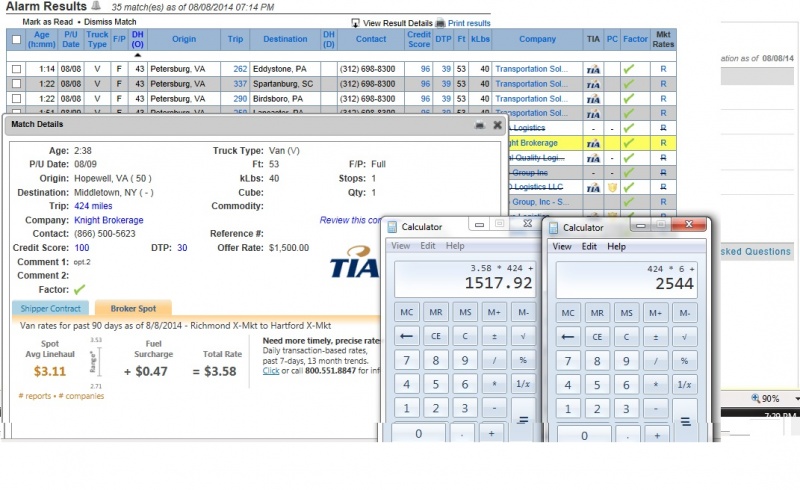800x490 pixels.
Task: Click the plus-minus key in right Calculator
Action: pos(655,337)
